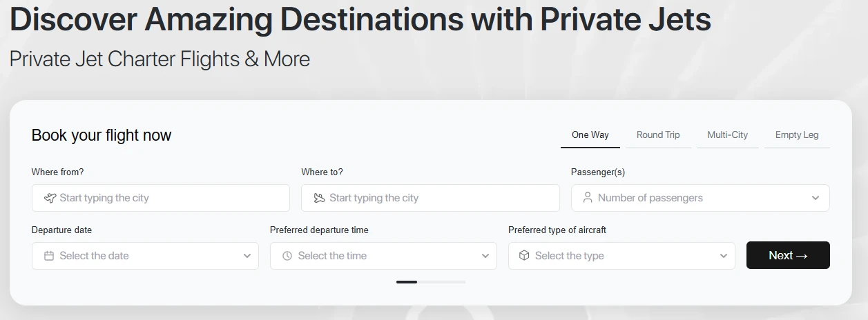Click the person icon in passengers field
This screenshot has width=868, height=320.
tap(588, 198)
